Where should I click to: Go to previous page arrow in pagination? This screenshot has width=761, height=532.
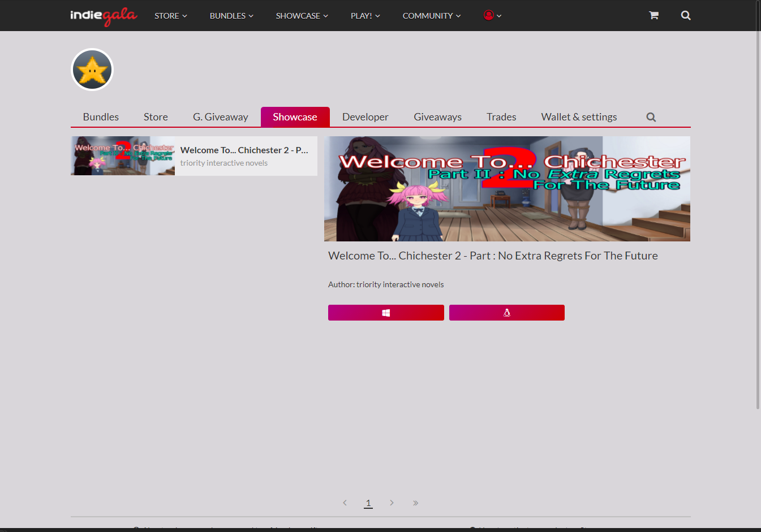[345, 503]
